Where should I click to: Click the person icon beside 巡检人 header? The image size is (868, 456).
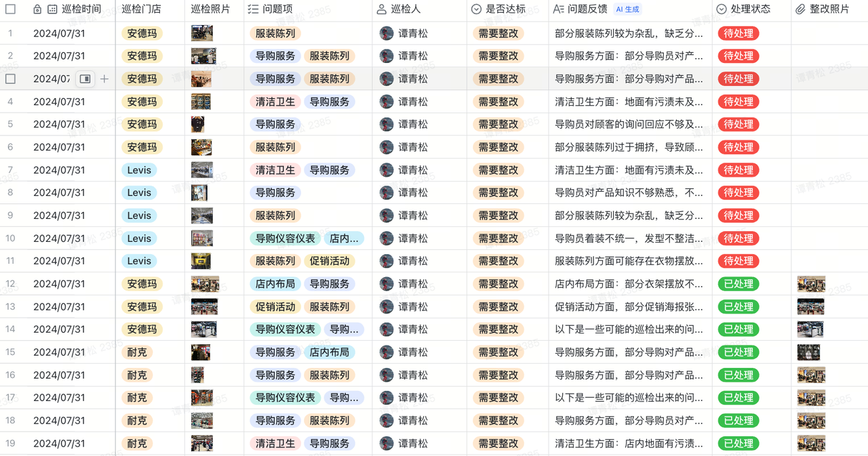pyautogui.click(x=382, y=9)
